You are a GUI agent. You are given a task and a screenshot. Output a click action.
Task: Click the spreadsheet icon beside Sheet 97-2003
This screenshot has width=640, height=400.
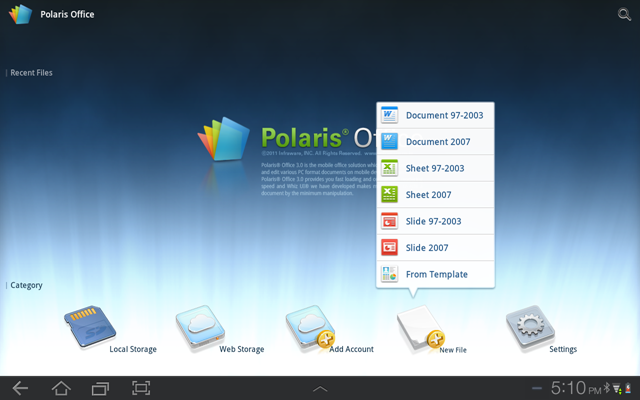(x=389, y=168)
